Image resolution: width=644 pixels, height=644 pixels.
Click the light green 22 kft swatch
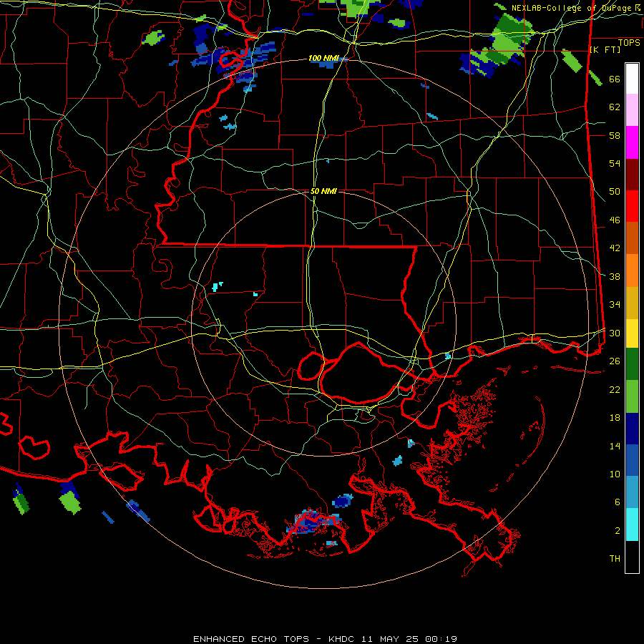tap(632, 396)
